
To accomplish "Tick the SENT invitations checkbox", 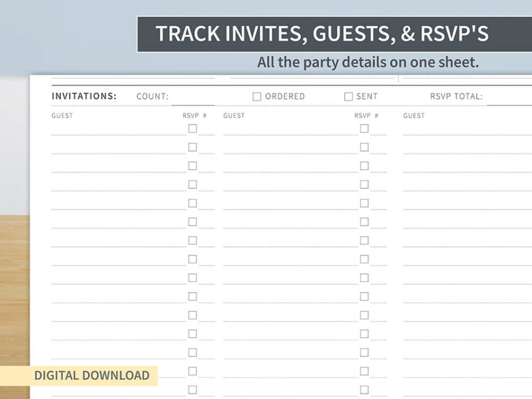I will [x=349, y=97].
